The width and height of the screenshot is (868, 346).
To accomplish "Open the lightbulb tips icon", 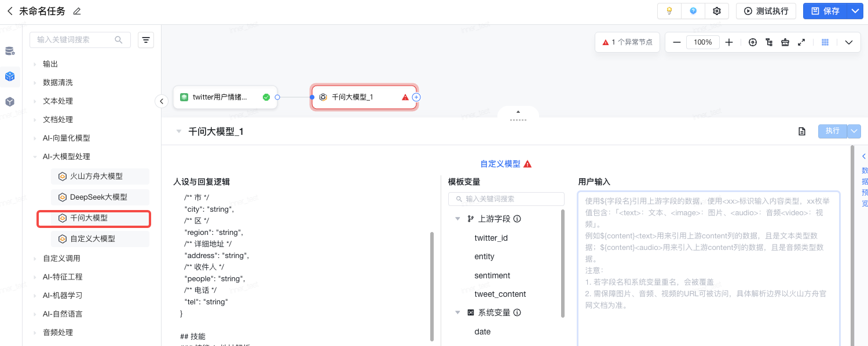I will pyautogui.click(x=669, y=11).
